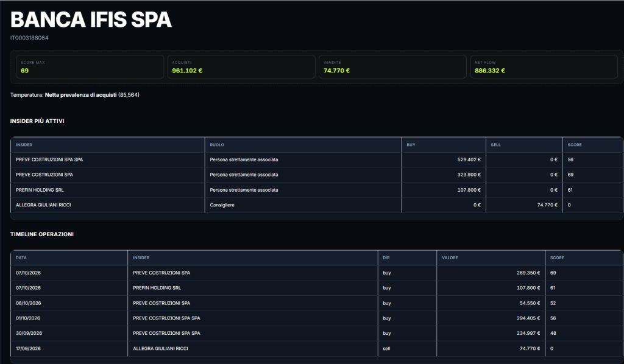Select the ISIN code IT0003188064
Image resolution: width=624 pixels, height=364 pixels.
click(x=29, y=38)
